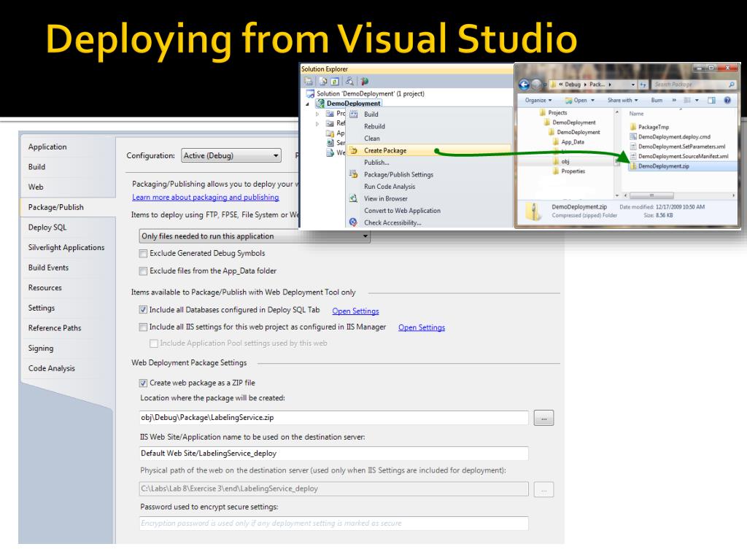The width and height of the screenshot is (747, 560).
Task: Click the Check Accessibility menu icon
Action: 354,222
